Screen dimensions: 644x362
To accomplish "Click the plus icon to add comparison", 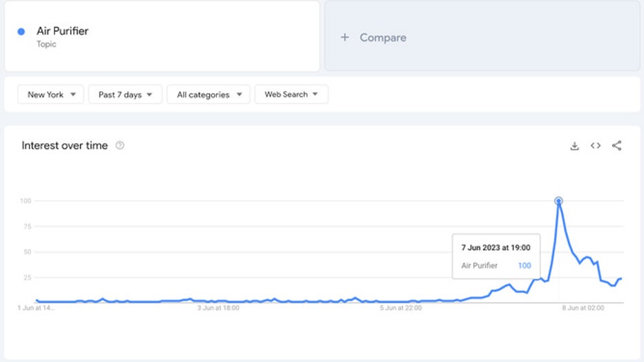I will click(345, 37).
